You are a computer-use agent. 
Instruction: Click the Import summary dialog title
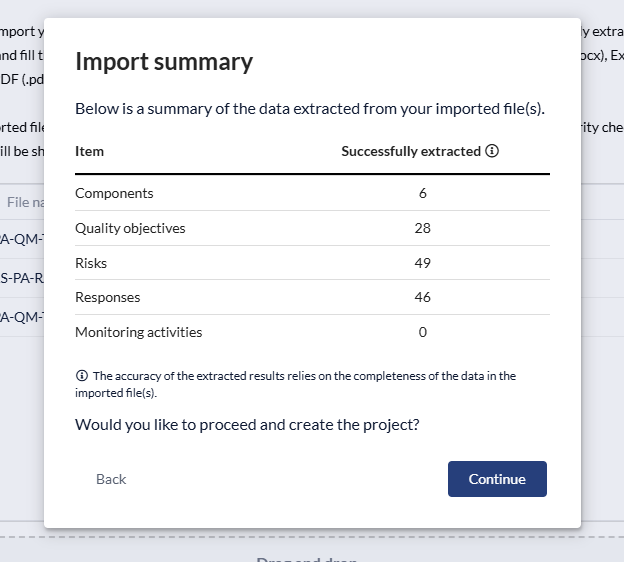pos(164,62)
